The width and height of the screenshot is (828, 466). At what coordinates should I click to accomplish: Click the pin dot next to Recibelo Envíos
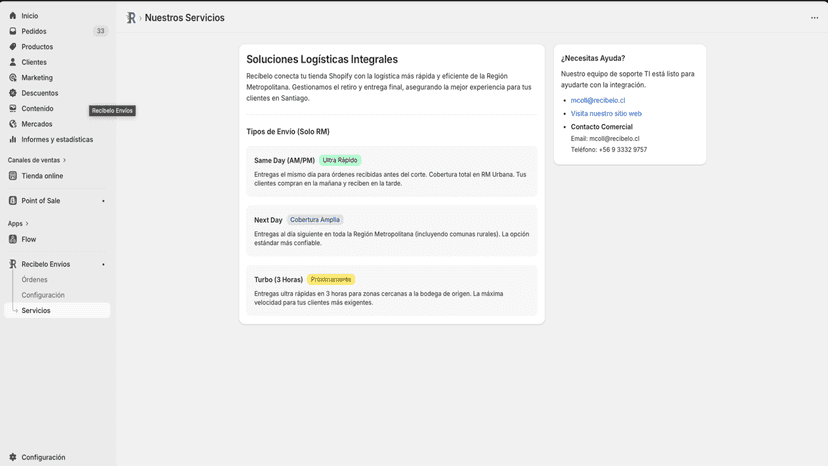click(104, 264)
